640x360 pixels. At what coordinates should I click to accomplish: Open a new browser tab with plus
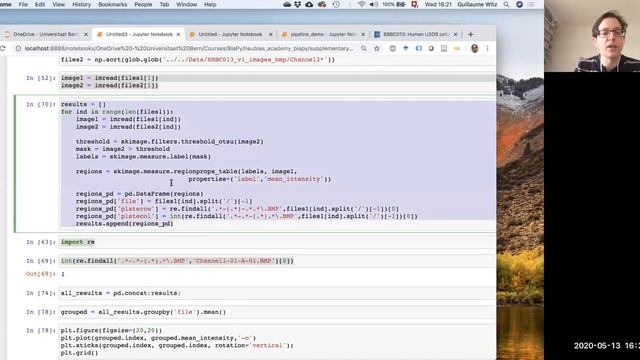click(x=471, y=35)
